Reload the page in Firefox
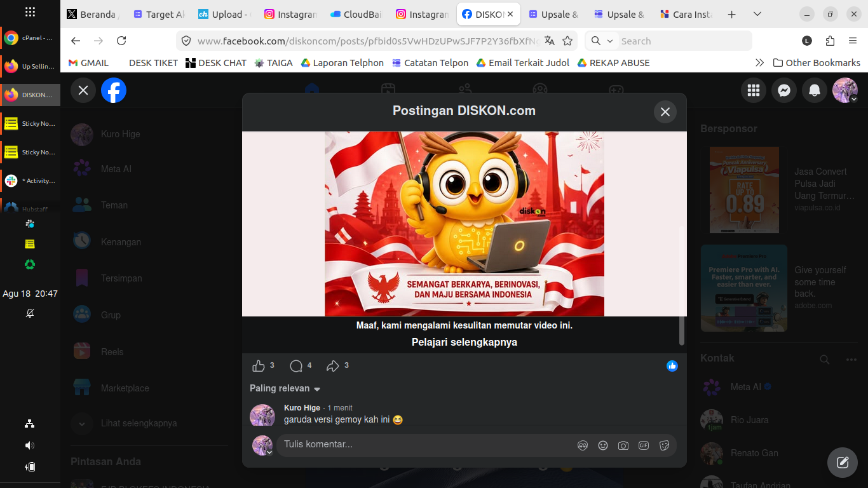Viewport: 868px width, 488px height. pyautogui.click(x=121, y=41)
